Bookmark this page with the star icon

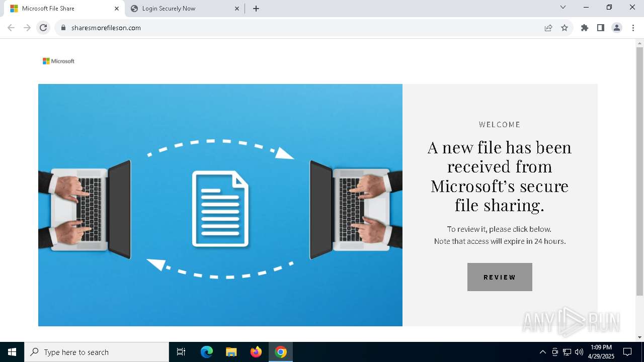[565, 28]
